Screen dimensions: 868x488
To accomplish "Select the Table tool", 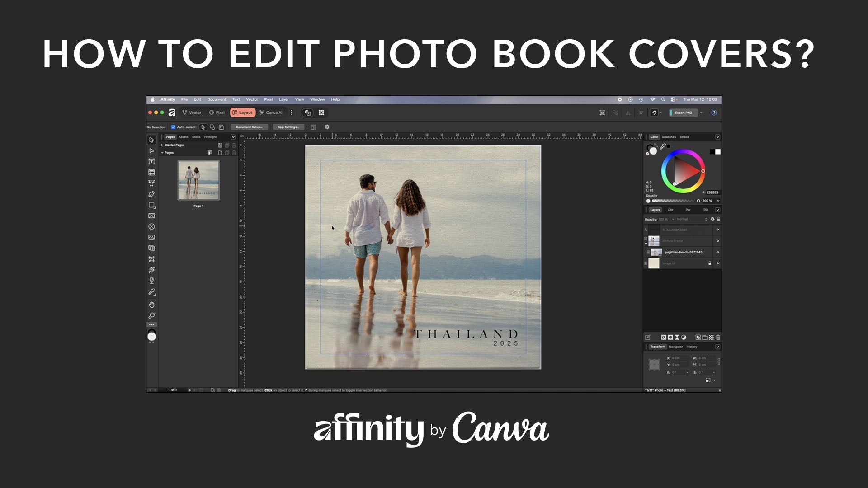I will pos(151,173).
